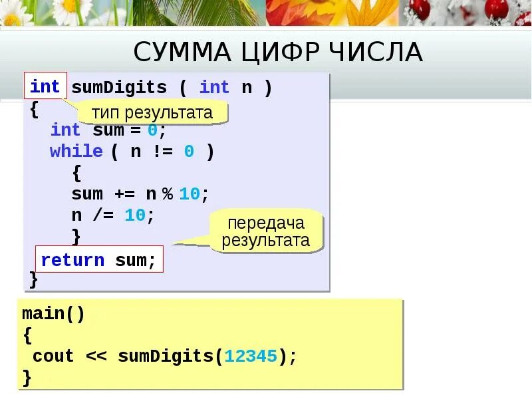Click the closing brace of main block
This screenshot has width=532, height=399.
27,378
